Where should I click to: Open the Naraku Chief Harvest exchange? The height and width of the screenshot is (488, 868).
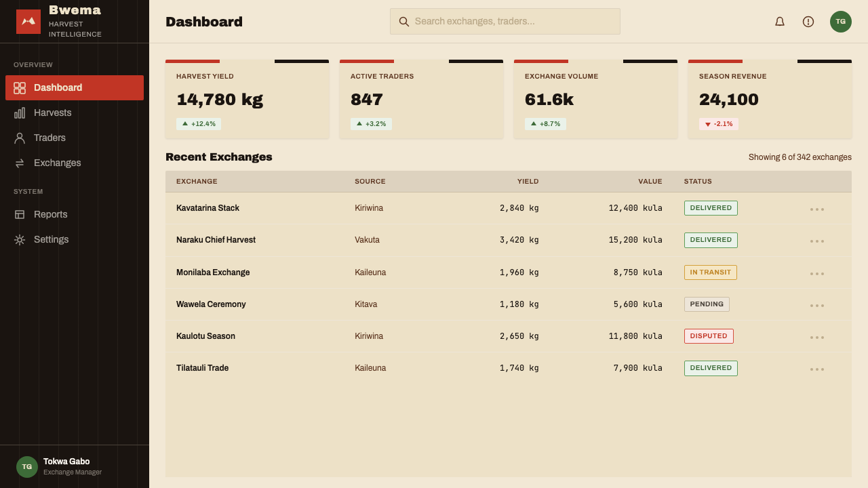coord(216,240)
